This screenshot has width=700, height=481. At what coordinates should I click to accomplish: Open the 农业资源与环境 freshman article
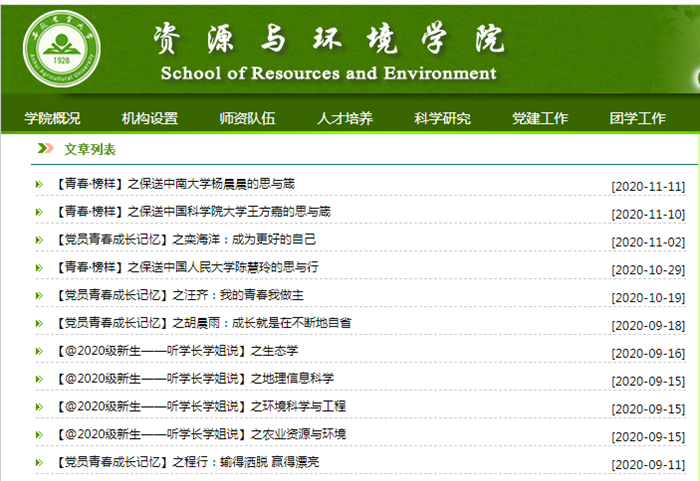coord(196,434)
